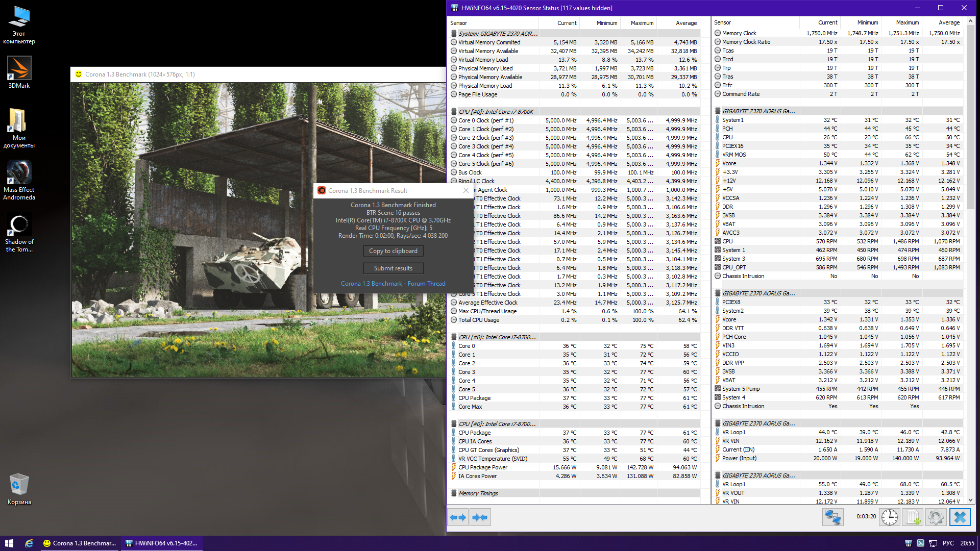Viewport: 980px width, 551px height.
Task: Open the Windows Start menu
Action: pyautogui.click(x=9, y=543)
